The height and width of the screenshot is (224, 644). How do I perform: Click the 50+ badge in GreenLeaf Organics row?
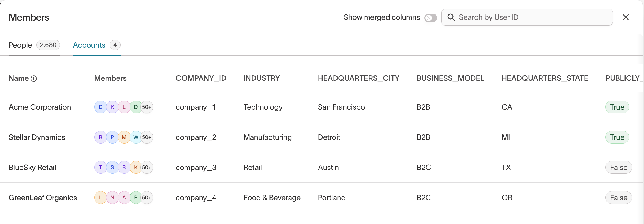coord(147,198)
